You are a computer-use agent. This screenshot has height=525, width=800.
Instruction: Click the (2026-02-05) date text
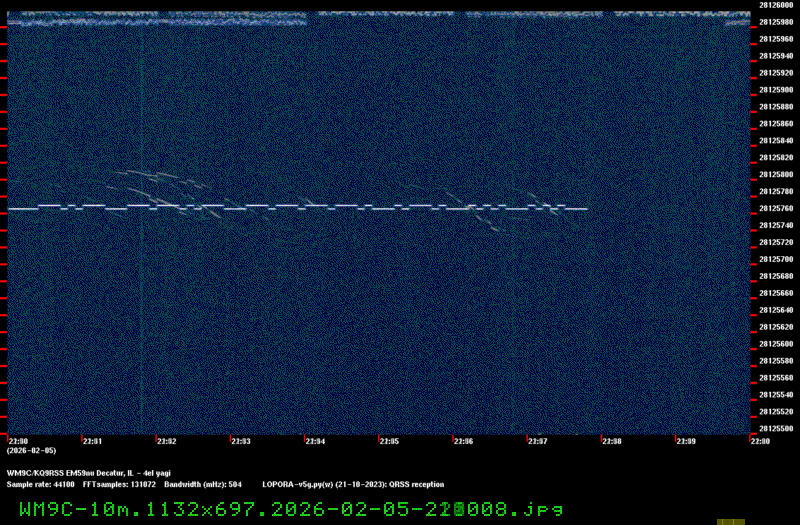click(x=31, y=451)
